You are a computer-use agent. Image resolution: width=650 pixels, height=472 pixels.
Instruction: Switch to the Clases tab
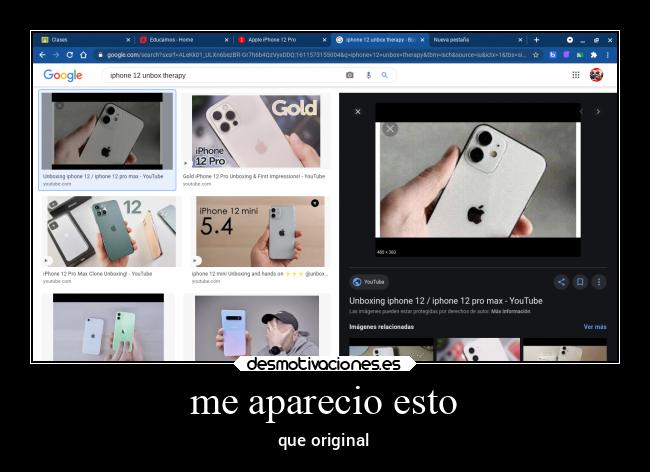coord(83,40)
